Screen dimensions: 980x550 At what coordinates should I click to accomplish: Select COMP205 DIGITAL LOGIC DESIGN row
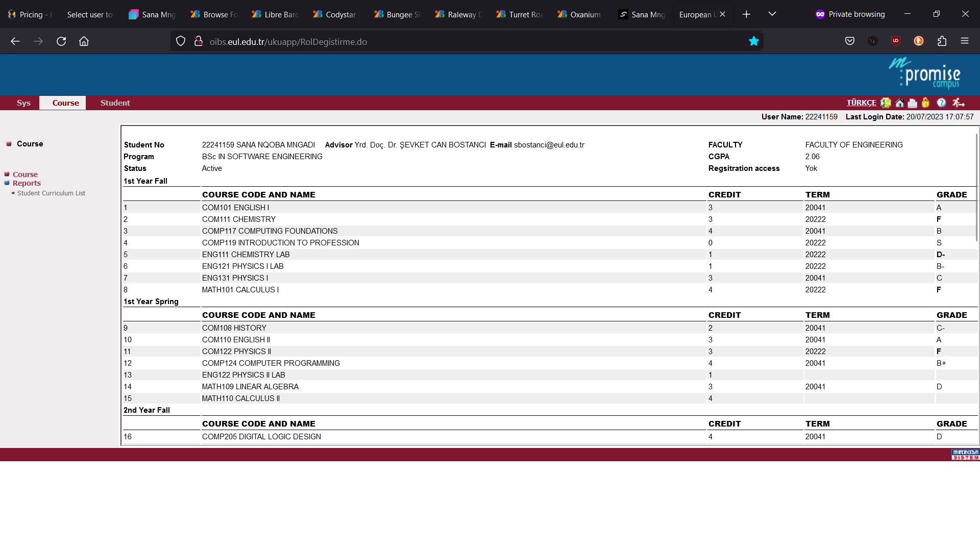[x=550, y=437]
